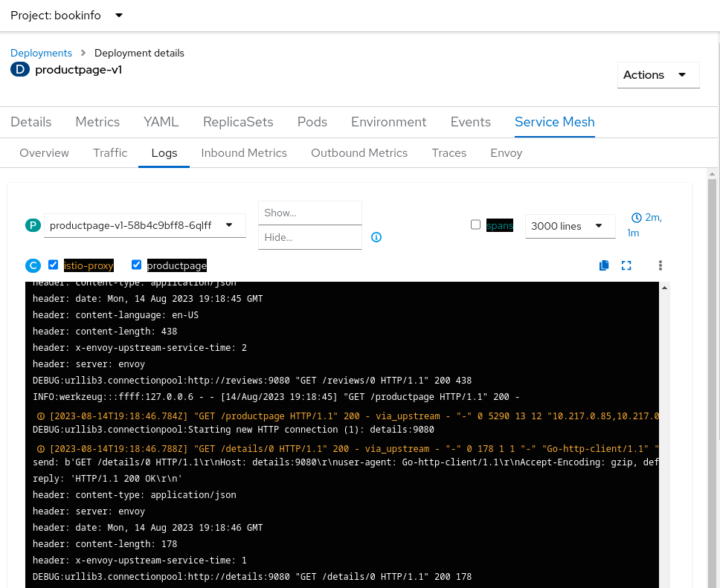Image resolution: width=720 pixels, height=588 pixels.
Task: Click the info icon beside Hide filter
Action: point(376,237)
